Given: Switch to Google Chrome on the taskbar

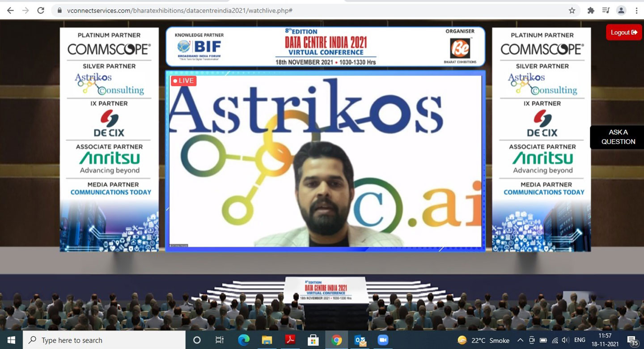Looking at the screenshot, I should coord(337,340).
